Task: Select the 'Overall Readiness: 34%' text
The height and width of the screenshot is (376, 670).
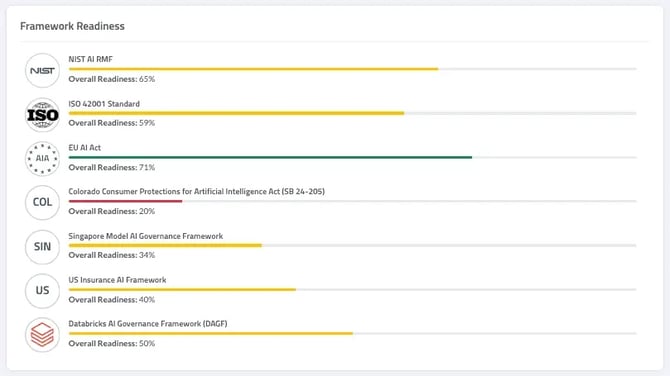Action: tap(112, 255)
